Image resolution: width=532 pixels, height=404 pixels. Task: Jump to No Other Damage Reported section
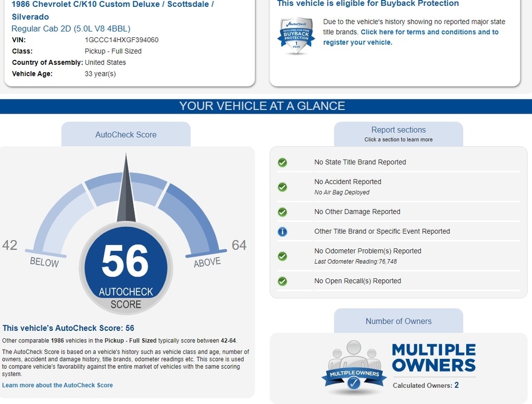pyautogui.click(x=357, y=211)
